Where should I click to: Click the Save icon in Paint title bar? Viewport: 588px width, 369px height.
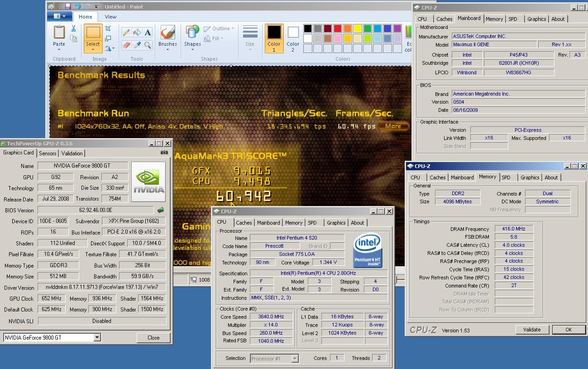pos(68,6)
